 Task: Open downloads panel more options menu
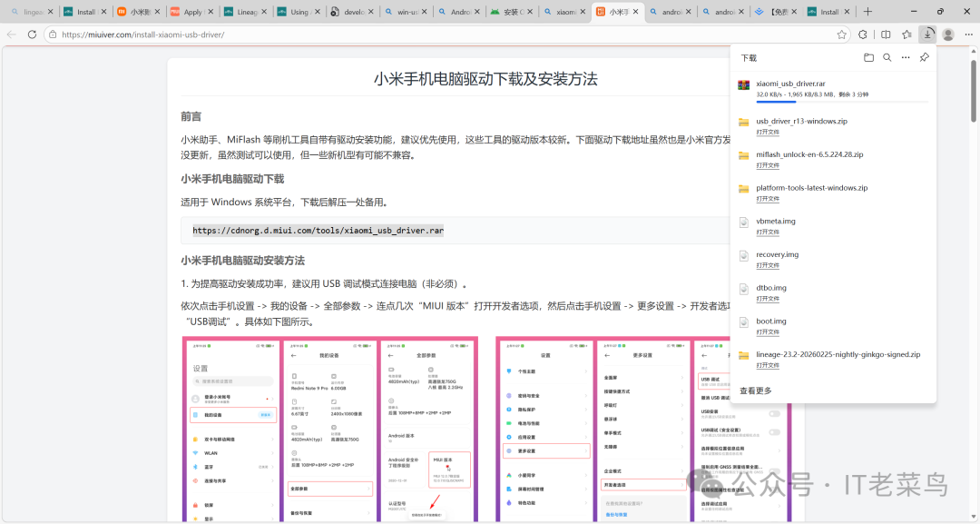(905, 56)
